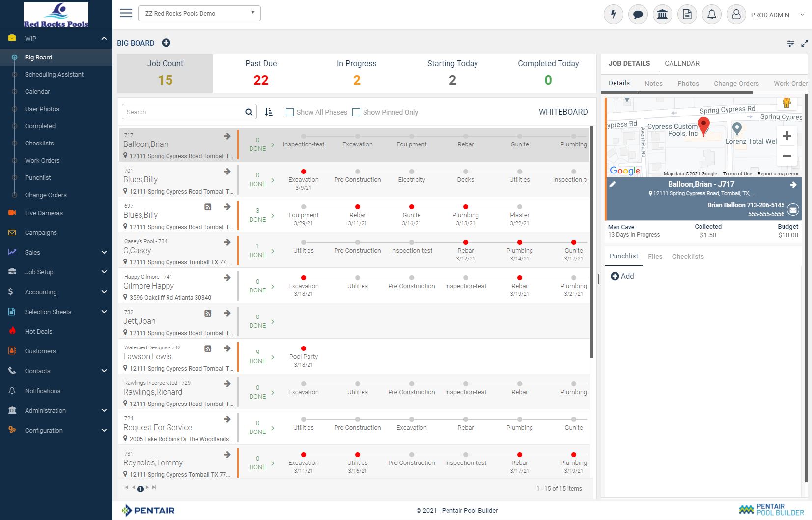Open the Notes tab
Image resolution: width=812 pixels, height=520 pixels.
coord(653,83)
